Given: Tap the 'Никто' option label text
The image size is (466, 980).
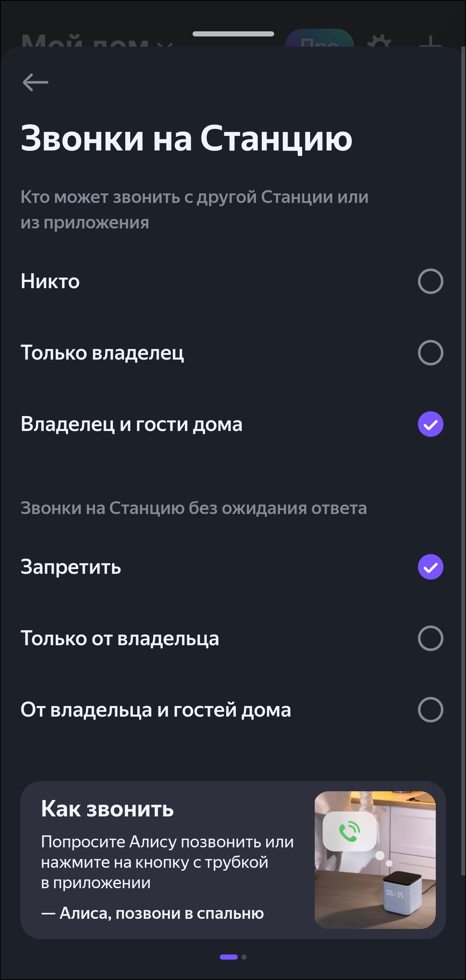Looking at the screenshot, I should tap(50, 282).
